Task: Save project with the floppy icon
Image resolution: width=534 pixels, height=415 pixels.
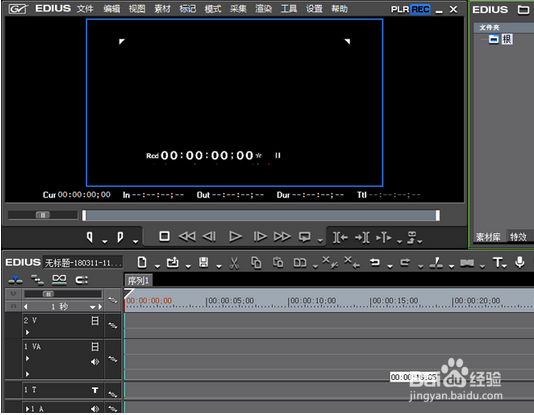Action: tap(204, 262)
